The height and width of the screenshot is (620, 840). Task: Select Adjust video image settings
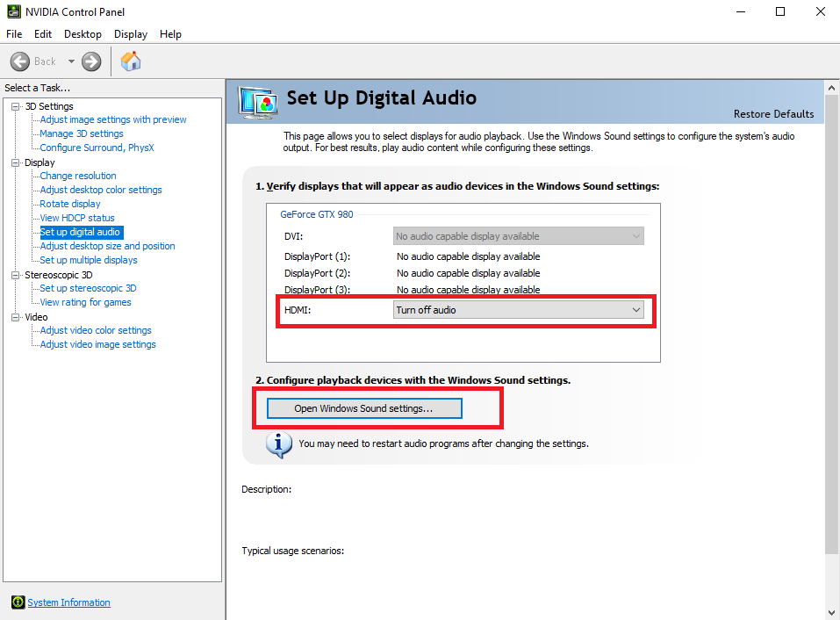(x=97, y=344)
